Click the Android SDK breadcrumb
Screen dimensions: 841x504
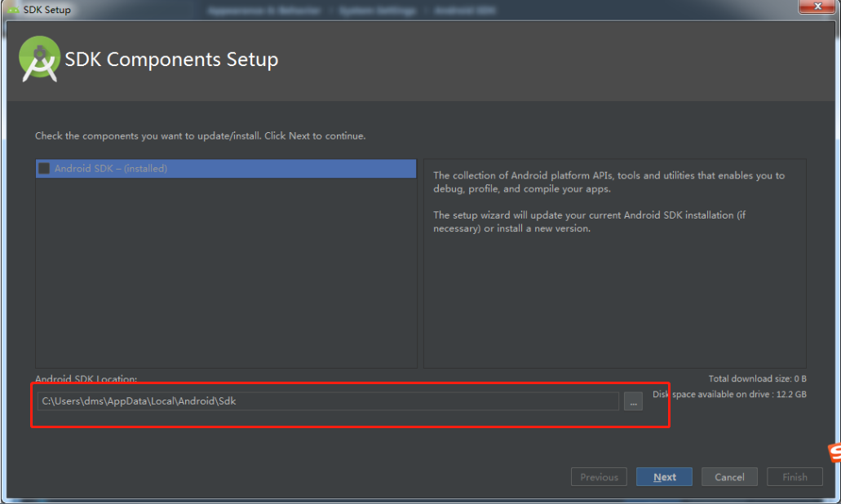464,10
